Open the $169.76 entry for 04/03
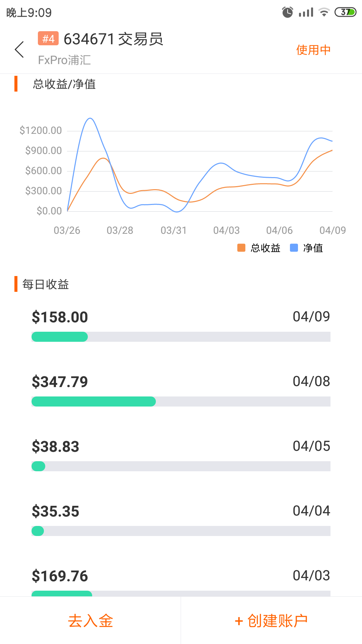This screenshot has height=644, width=362. 60,576
